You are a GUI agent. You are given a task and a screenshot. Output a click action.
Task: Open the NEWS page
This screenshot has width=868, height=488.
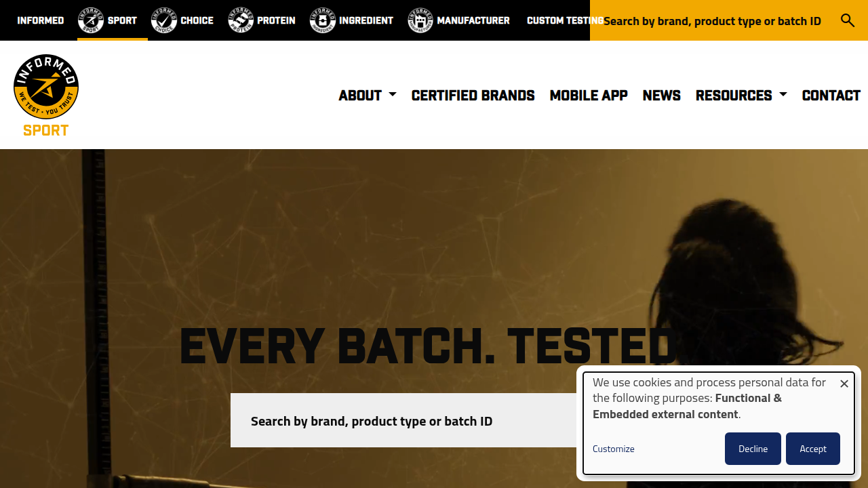[x=662, y=96]
